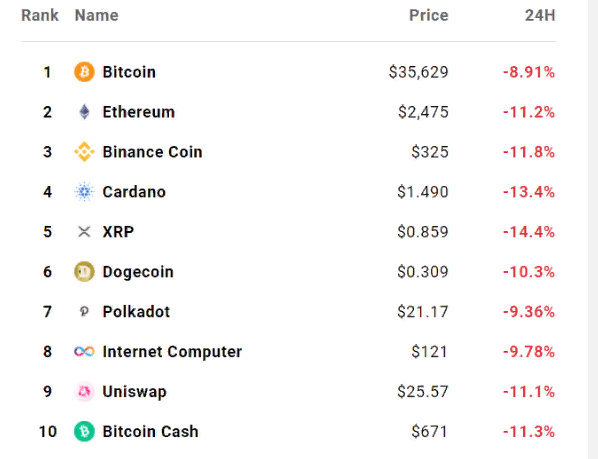598x459 pixels.
Task: Click the Polkadot logo icon
Action: point(84,311)
